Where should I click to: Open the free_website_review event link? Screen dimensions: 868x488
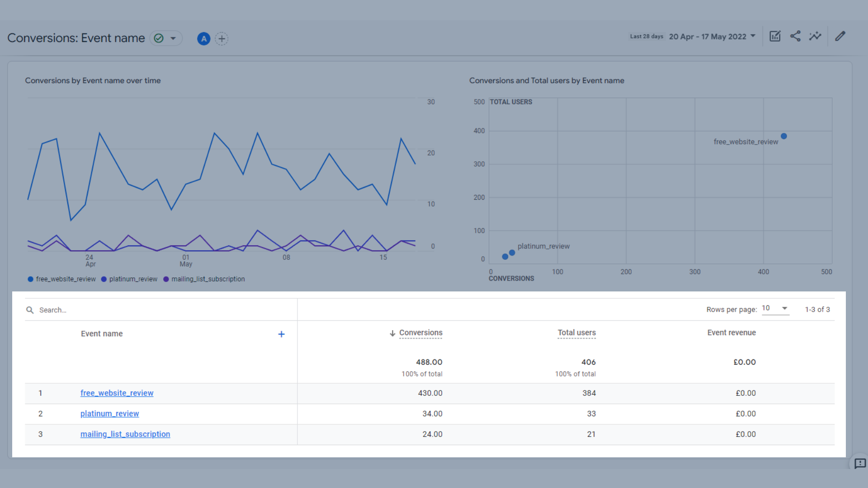click(117, 393)
